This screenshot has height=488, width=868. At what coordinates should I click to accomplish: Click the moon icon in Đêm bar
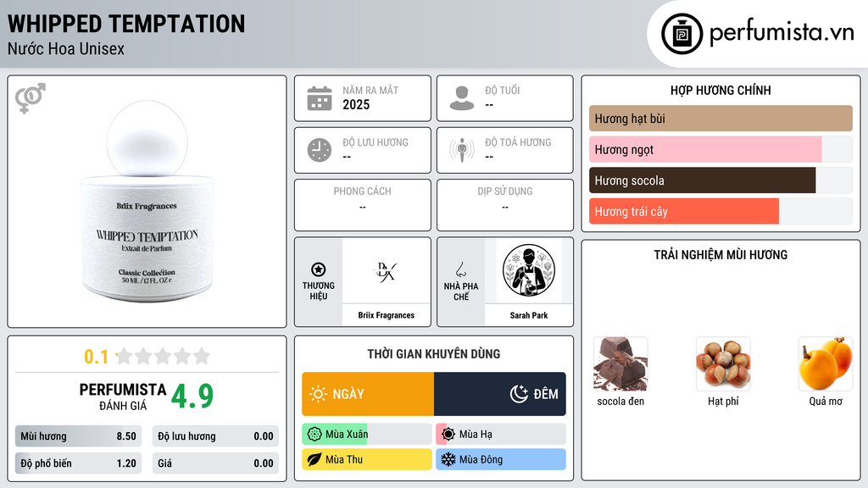(x=519, y=394)
